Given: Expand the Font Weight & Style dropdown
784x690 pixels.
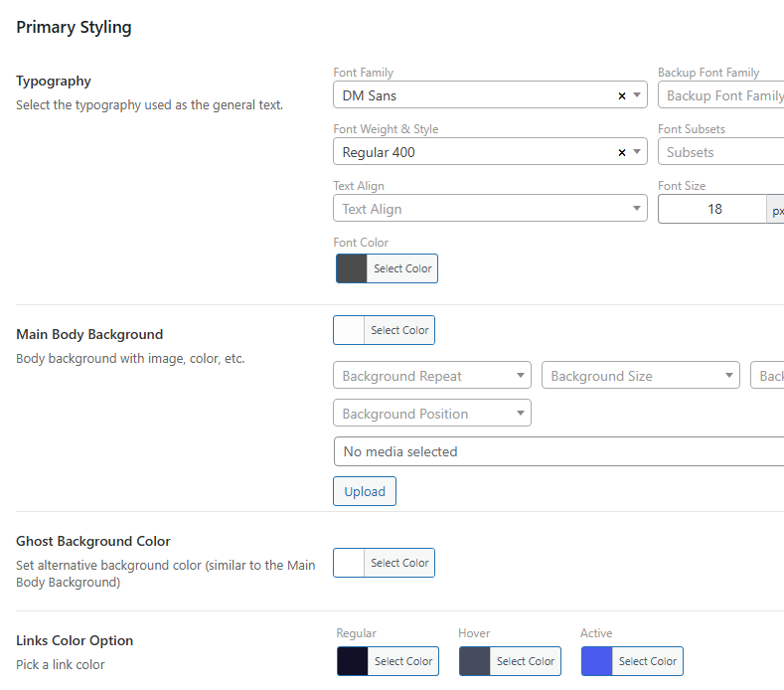Looking at the screenshot, I should [637, 153].
